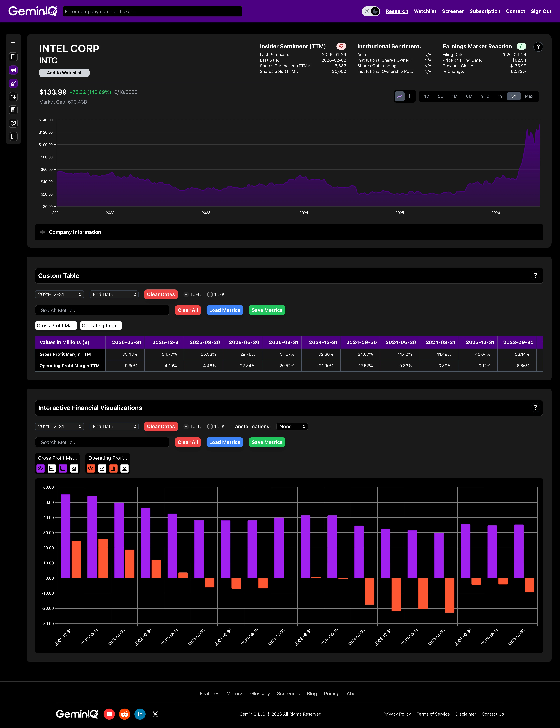The height and width of the screenshot is (728, 560).
Task: Set Gross Profit Margin to area chart
Action: coord(74,468)
